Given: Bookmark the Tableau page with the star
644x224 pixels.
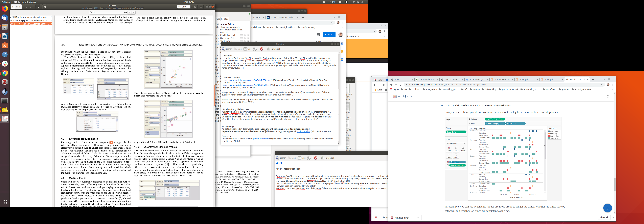Looking at the screenshot, I should (x=602, y=85).
